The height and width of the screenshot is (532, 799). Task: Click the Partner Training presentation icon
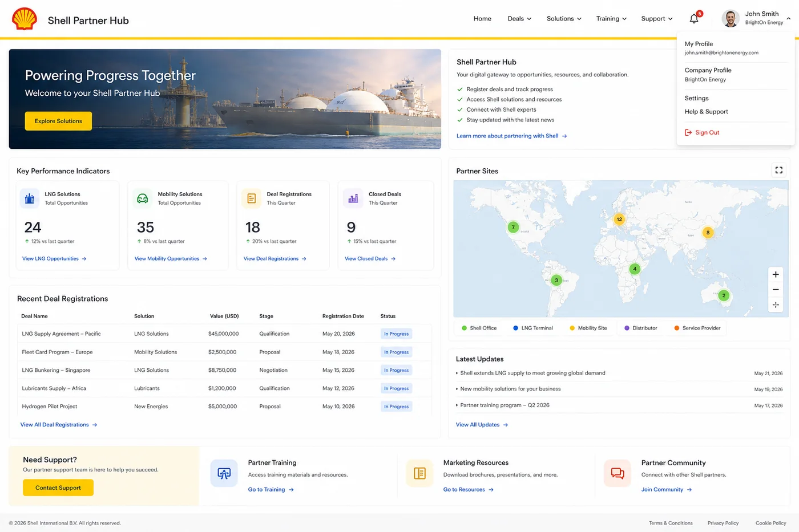[224, 473]
